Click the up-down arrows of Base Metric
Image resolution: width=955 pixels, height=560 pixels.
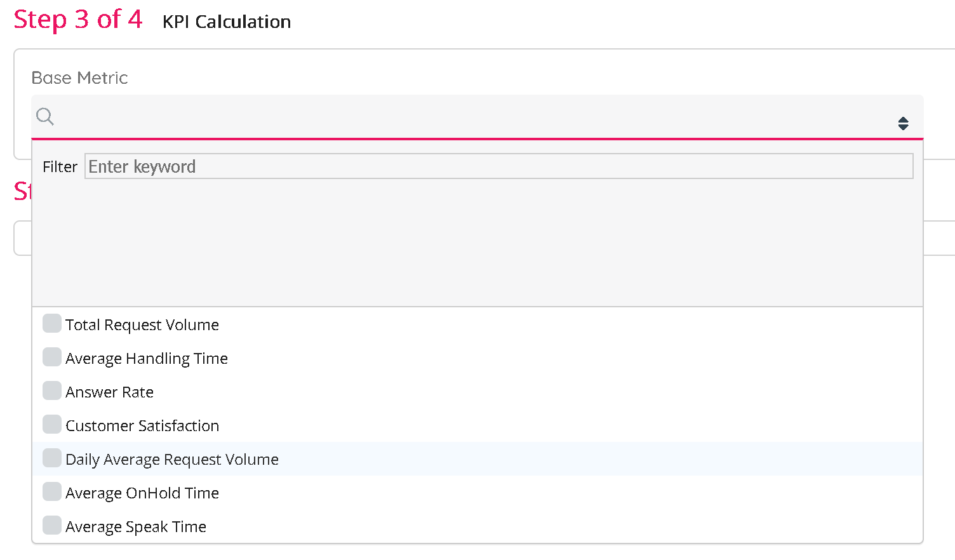click(903, 123)
